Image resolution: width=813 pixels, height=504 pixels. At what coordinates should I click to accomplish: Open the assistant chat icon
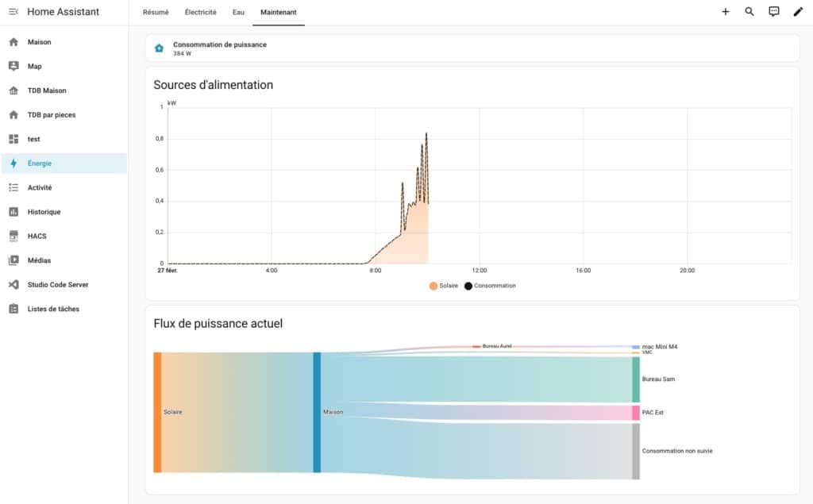click(774, 12)
